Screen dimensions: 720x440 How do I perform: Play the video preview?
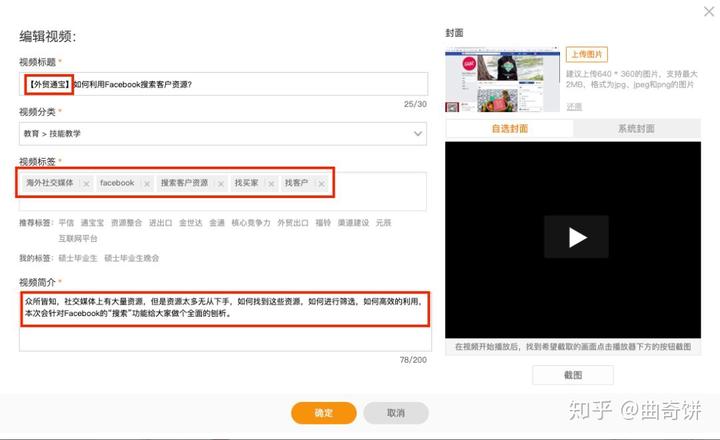click(576, 237)
